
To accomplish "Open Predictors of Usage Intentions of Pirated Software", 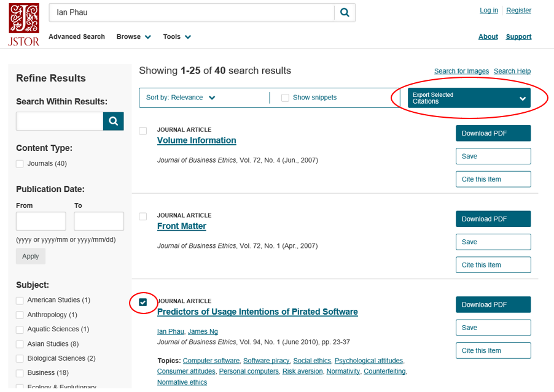I will pyautogui.click(x=257, y=312).
